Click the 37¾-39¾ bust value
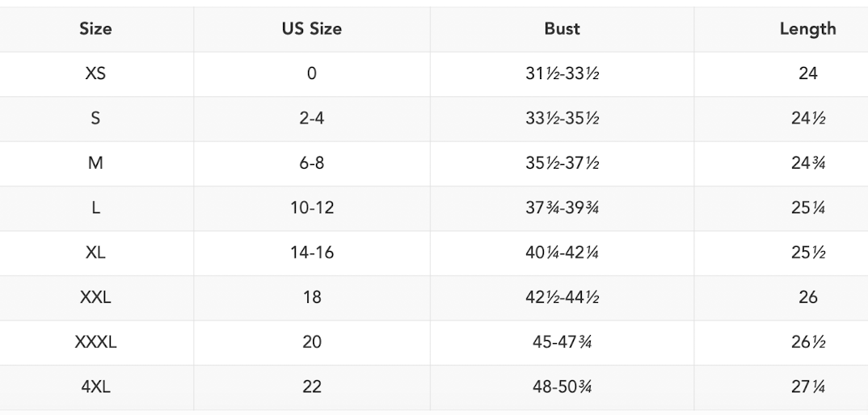The image size is (868, 415). [x=562, y=208]
